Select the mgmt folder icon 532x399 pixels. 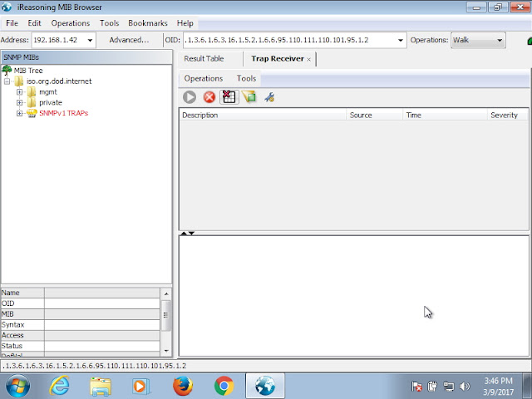[32, 92]
